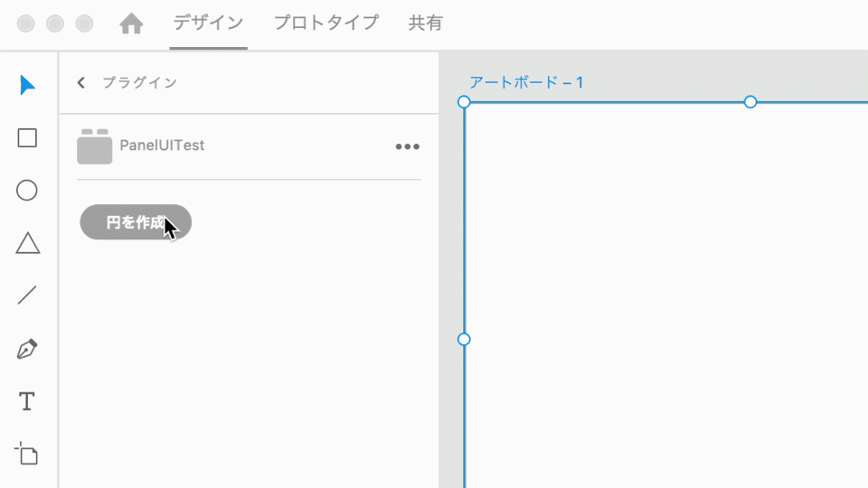Click the 円を作成 button
The image size is (868, 488).
[x=136, y=222]
